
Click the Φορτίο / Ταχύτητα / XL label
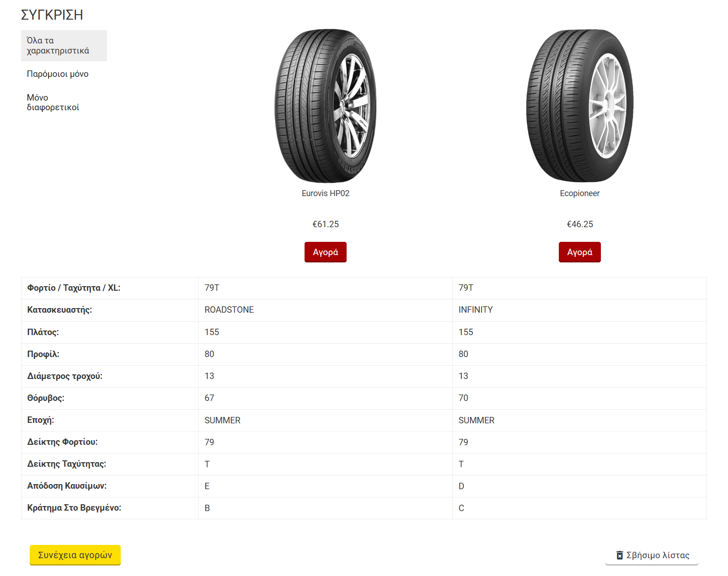pos(74,288)
